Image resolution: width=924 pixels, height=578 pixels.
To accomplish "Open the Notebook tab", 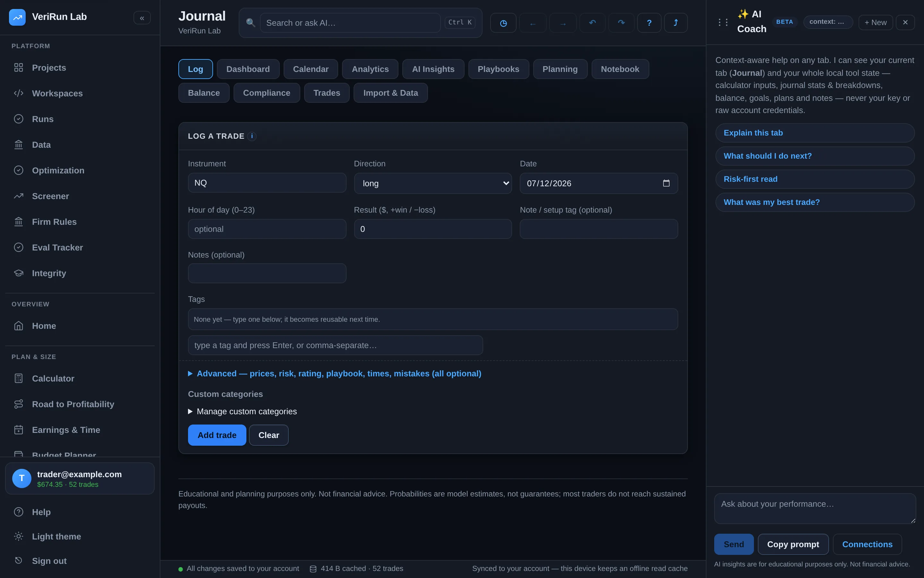I will point(620,69).
